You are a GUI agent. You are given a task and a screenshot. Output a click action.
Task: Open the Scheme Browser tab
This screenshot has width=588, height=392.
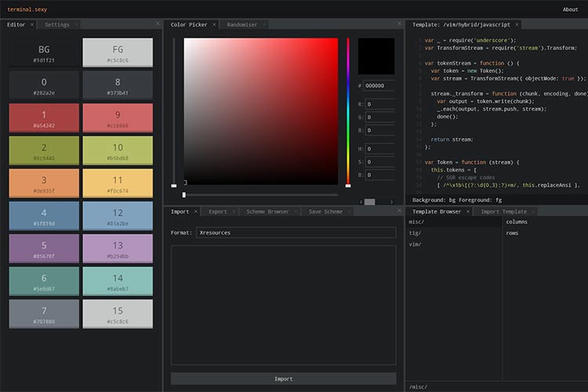pos(267,212)
